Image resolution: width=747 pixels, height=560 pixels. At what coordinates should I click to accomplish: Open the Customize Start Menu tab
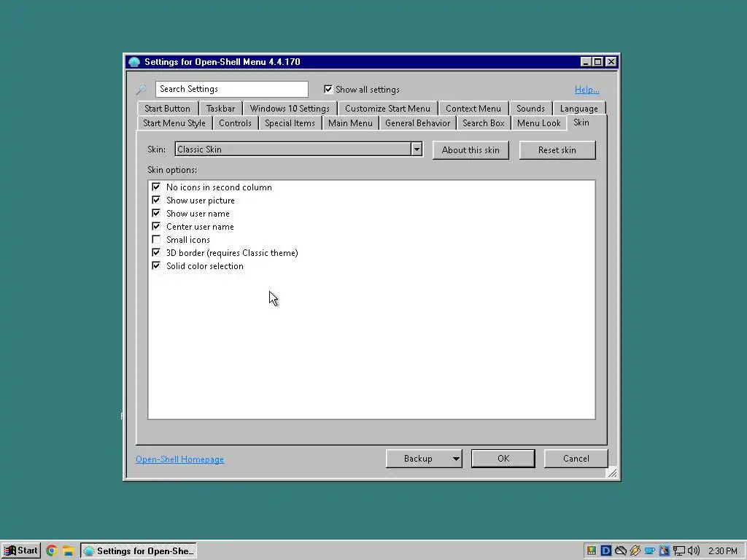click(387, 109)
